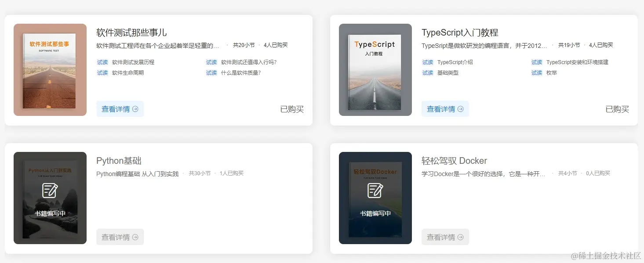Click the 已购买 label on 软件测试那些事儿 card
The width and height of the screenshot is (644, 263).
pyautogui.click(x=291, y=109)
